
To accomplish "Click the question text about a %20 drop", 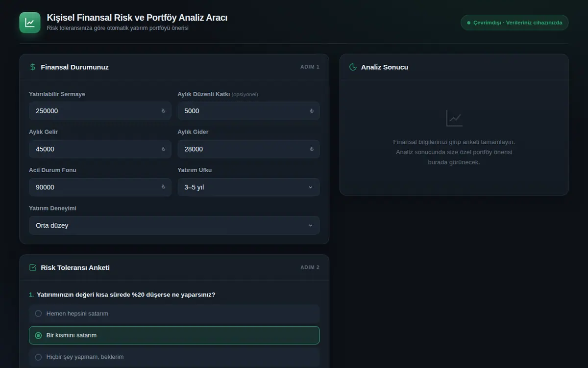I will click(x=126, y=295).
